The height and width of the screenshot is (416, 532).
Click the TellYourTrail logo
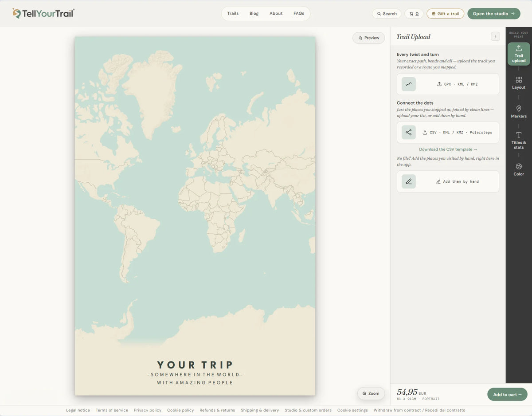coord(43,13)
